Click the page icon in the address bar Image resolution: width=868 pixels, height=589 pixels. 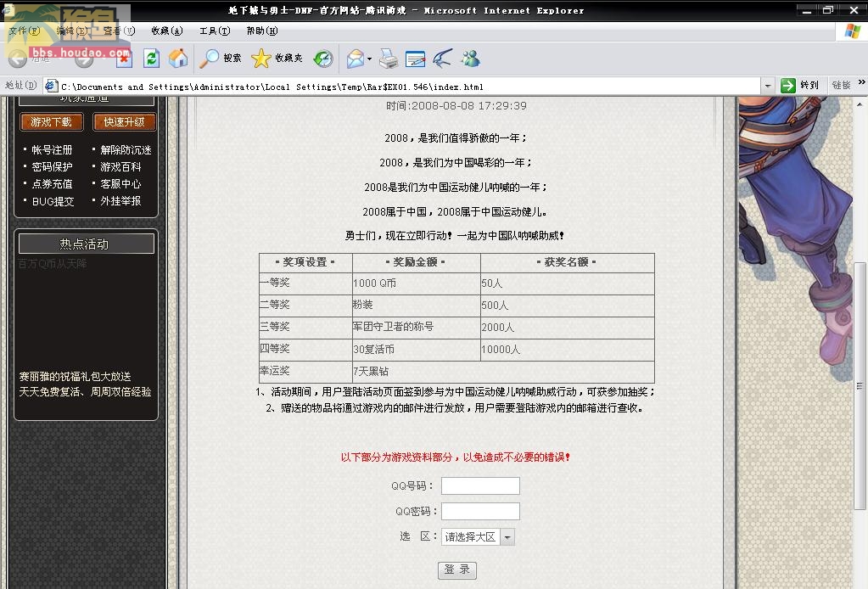pos(52,86)
